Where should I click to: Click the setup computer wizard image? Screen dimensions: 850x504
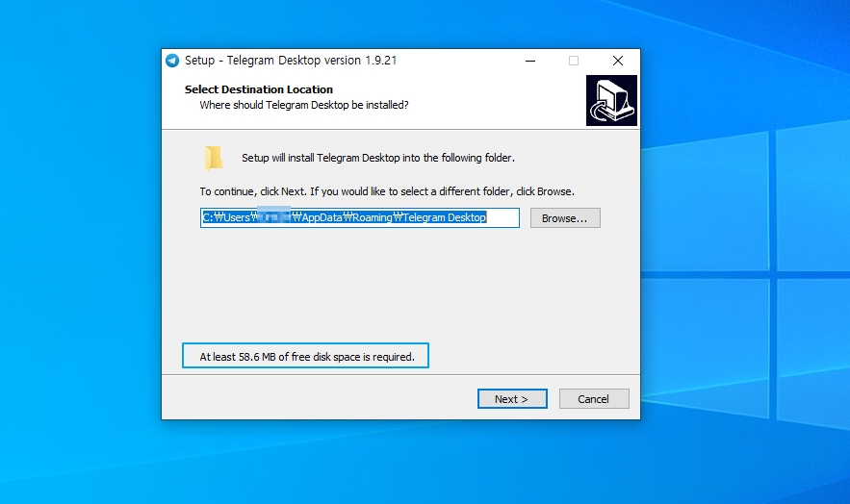611,101
